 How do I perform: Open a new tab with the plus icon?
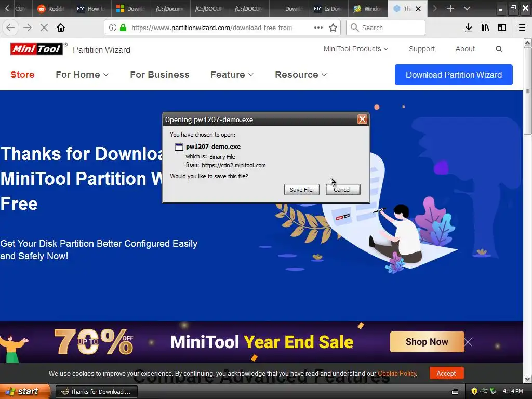[450, 8]
